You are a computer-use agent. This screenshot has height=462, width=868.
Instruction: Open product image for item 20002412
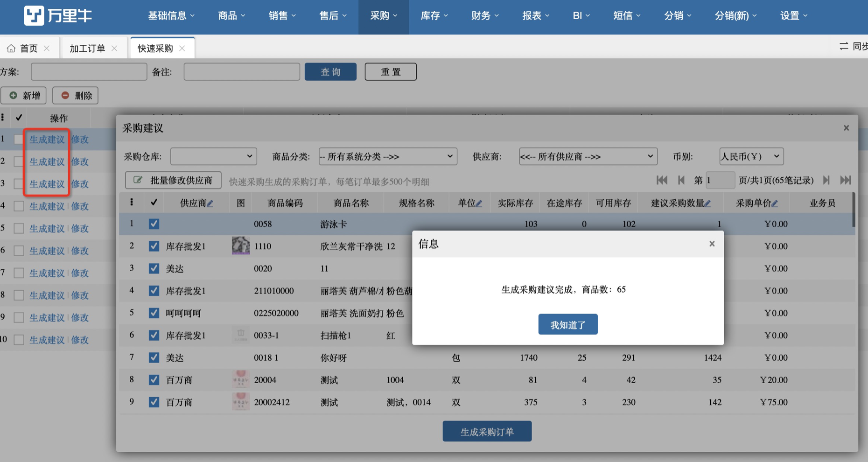[x=241, y=402]
